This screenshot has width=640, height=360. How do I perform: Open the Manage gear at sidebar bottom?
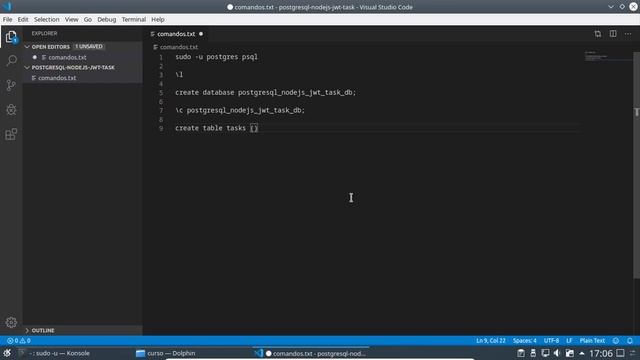[x=11, y=322]
